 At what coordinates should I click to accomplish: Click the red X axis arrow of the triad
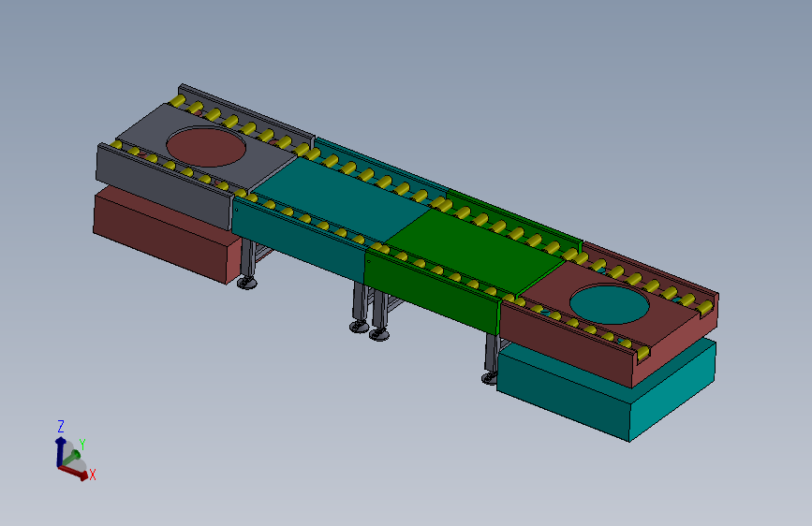coord(74,472)
